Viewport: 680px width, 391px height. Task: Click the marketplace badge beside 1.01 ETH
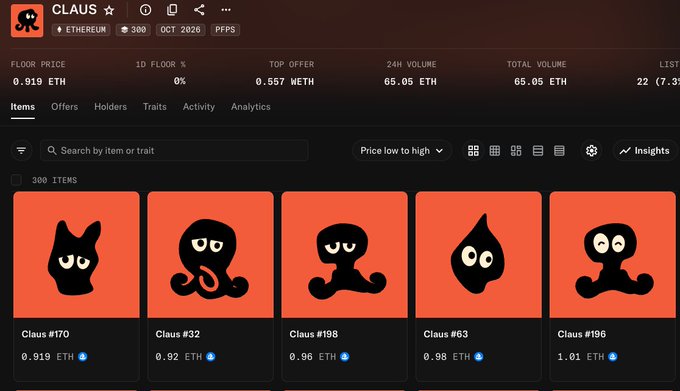(x=613, y=357)
